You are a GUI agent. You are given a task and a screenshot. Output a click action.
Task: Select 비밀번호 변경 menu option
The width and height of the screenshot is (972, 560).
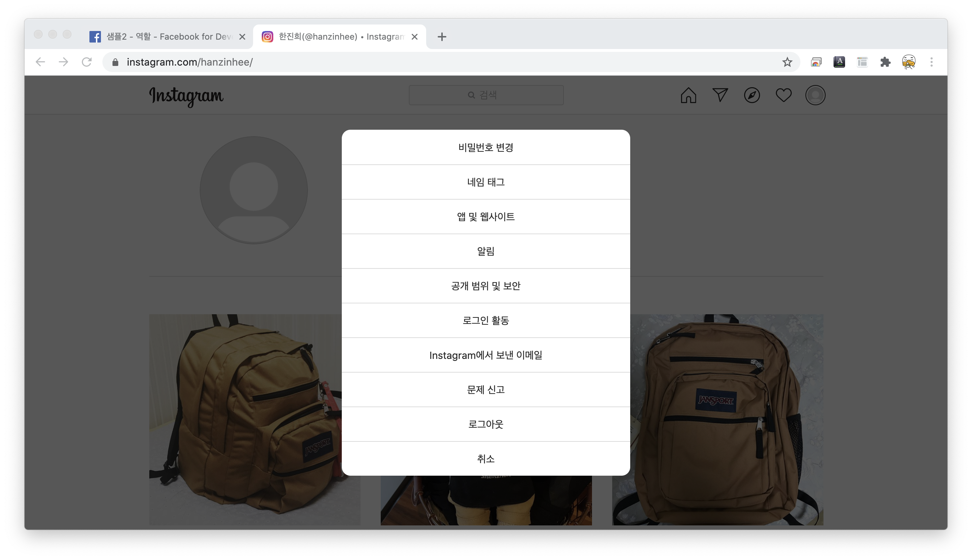486,148
